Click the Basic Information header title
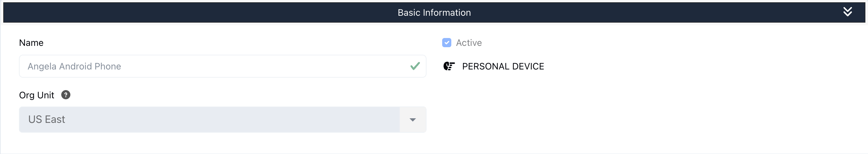Viewport: 868px width, 154px height. tap(434, 12)
